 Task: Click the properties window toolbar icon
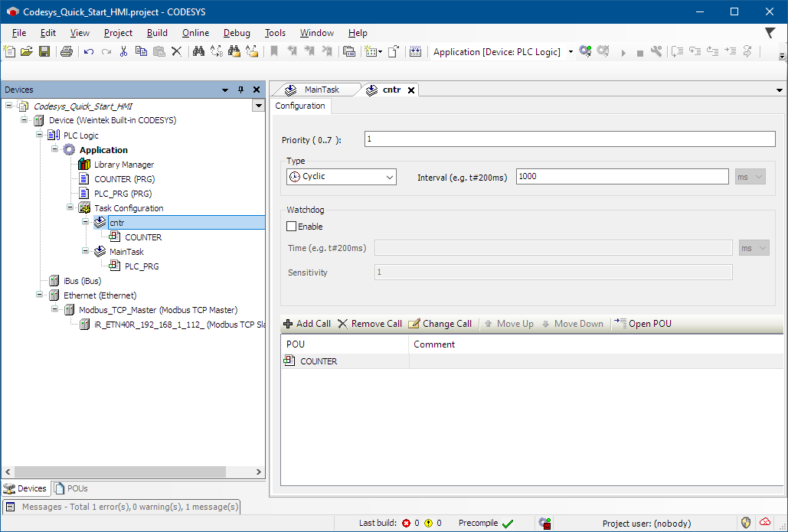[348, 51]
